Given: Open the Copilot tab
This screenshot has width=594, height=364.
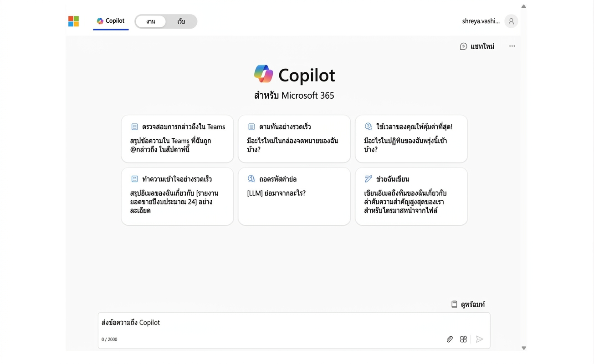Looking at the screenshot, I should [x=111, y=21].
